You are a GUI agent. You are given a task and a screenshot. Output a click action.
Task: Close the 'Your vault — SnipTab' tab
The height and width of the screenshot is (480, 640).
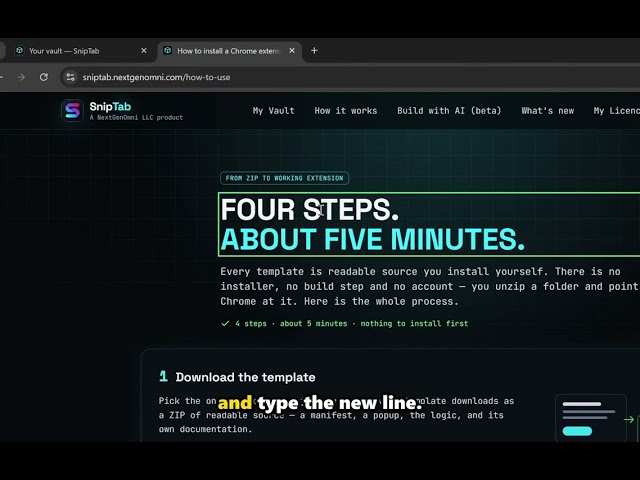tap(144, 51)
